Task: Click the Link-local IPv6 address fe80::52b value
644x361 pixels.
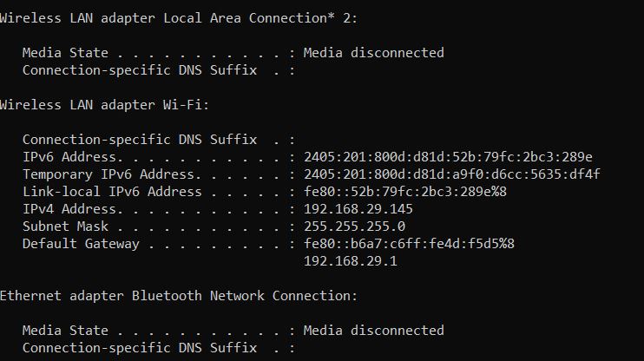Action: pyautogui.click(x=405, y=192)
